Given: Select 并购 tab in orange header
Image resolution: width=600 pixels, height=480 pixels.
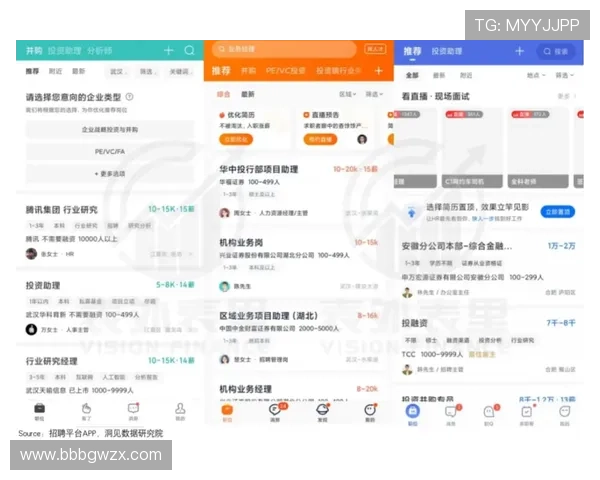Looking at the screenshot, I should tap(248, 71).
